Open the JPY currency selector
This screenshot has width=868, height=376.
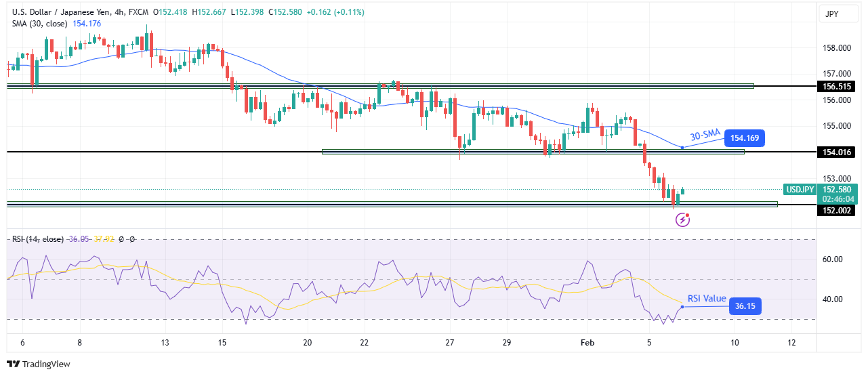833,14
